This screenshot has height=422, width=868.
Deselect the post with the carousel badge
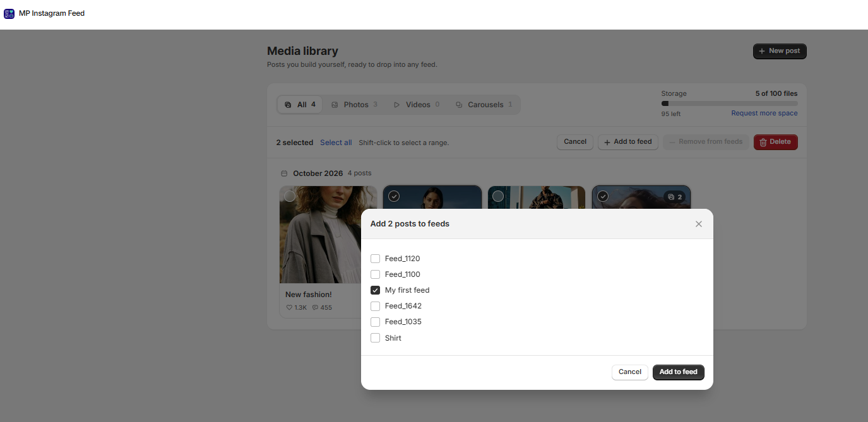(x=603, y=196)
